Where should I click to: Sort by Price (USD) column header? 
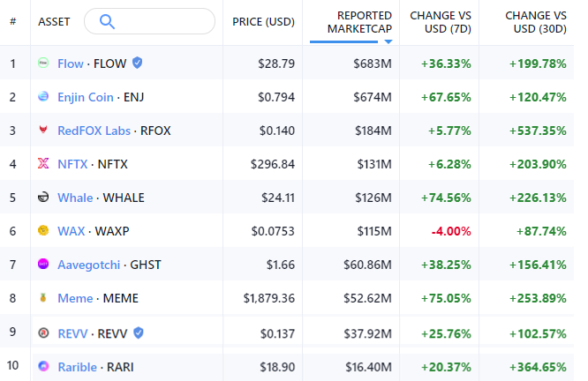(263, 22)
